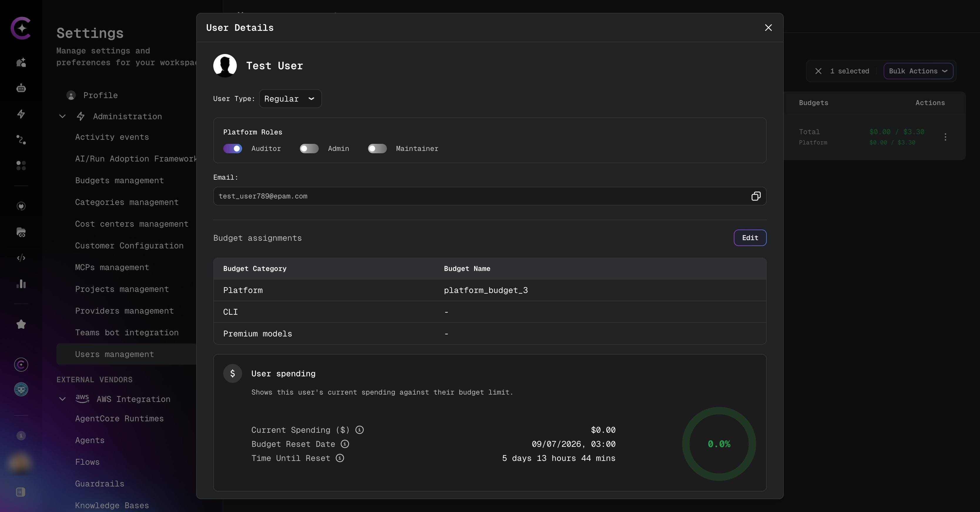Click the four-dots apps icon in the sidebar
The height and width of the screenshot is (512, 980).
pyautogui.click(x=21, y=165)
